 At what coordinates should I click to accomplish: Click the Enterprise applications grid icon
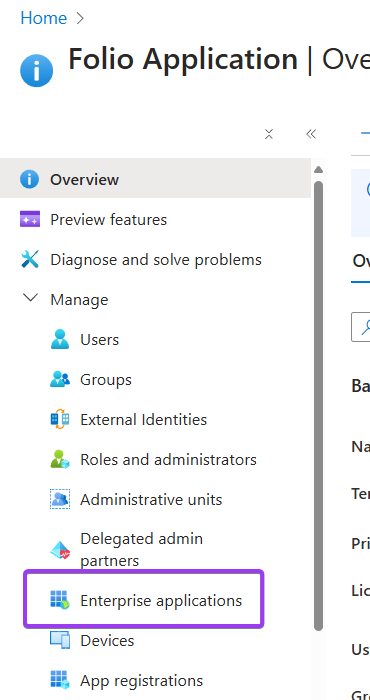click(60, 600)
